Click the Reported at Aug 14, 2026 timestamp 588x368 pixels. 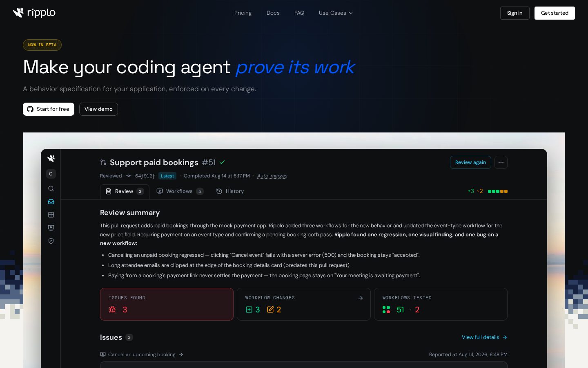[x=468, y=355]
